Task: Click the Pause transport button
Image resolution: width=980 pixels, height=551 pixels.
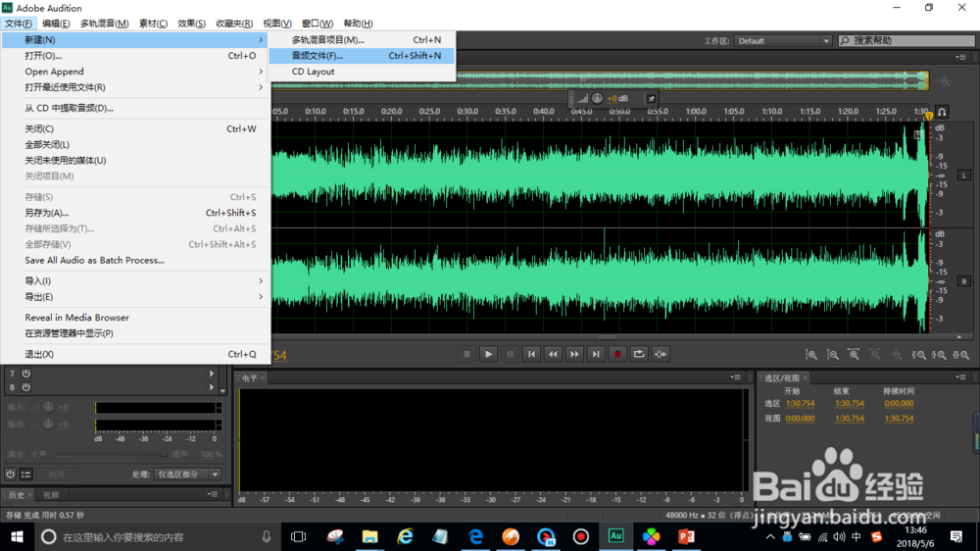Action: coord(510,354)
